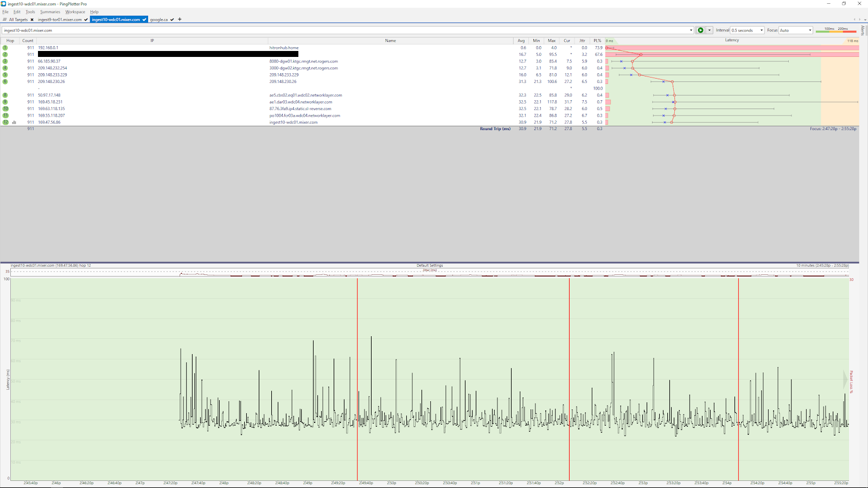
Task: Click the 10 minutes timeline range label
Action: (x=822, y=265)
